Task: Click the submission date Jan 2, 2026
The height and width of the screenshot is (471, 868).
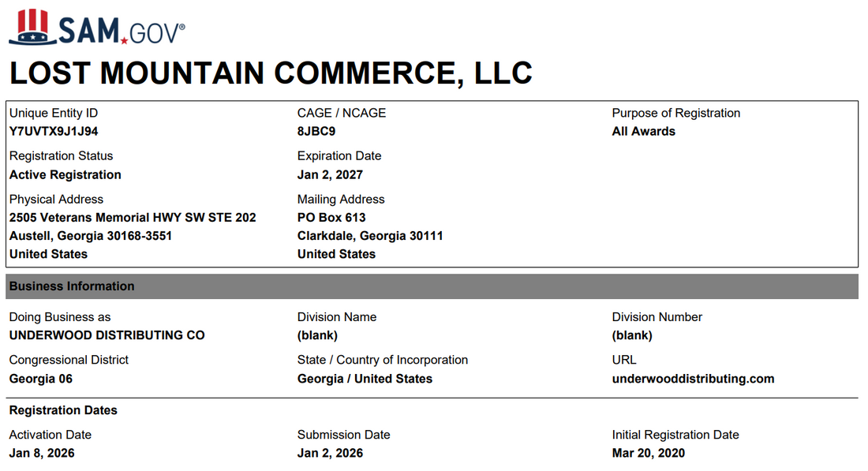Action: click(x=330, y=453)
